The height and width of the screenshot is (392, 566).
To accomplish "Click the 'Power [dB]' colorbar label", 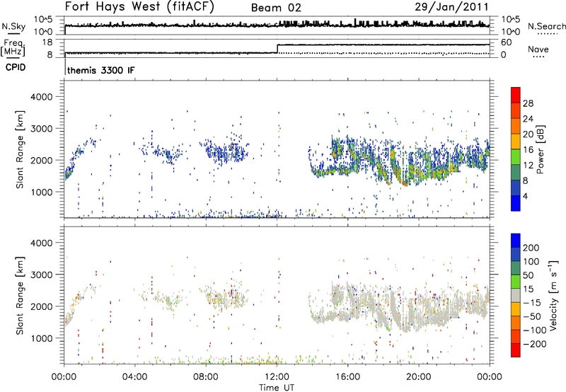I will coord(540,149).
